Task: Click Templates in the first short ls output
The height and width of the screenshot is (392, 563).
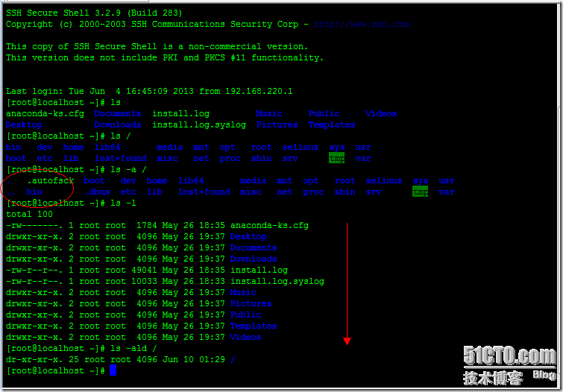Action: click(332, 124)
